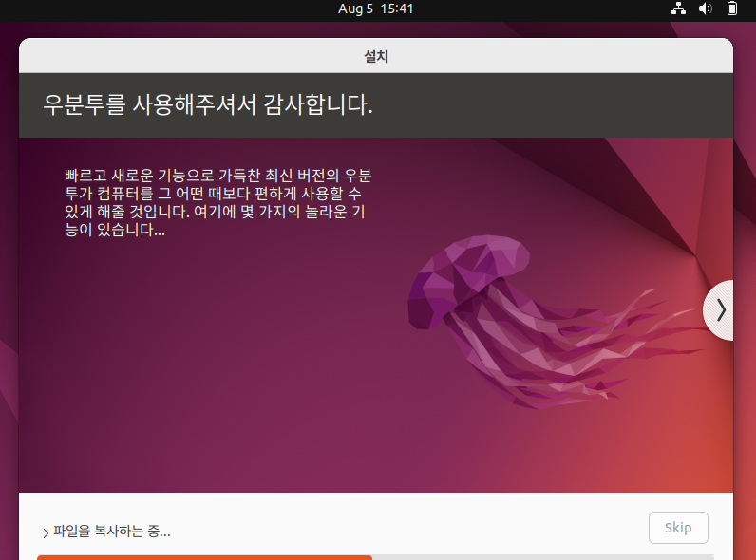
Task: Click the 파일을 복사하는 중... status text
Action: (111, 532)
